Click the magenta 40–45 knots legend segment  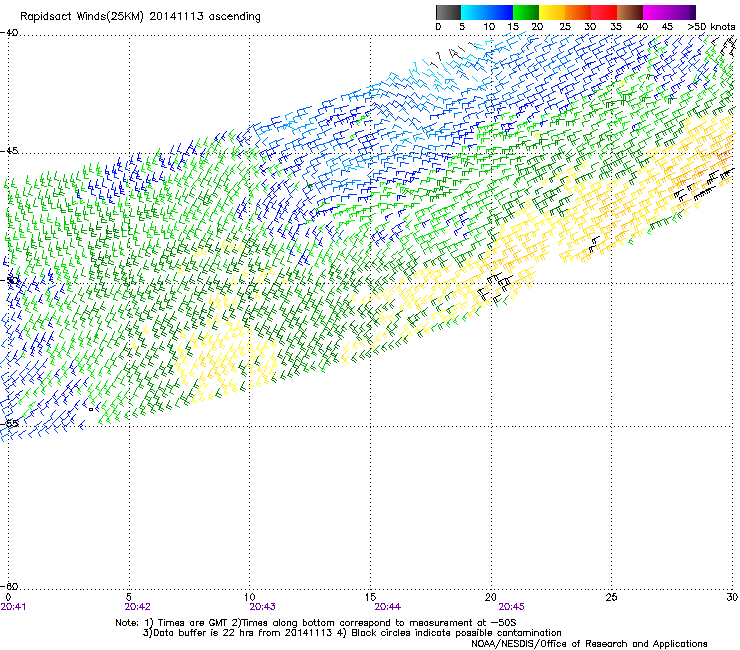click(x=656, y=12)
